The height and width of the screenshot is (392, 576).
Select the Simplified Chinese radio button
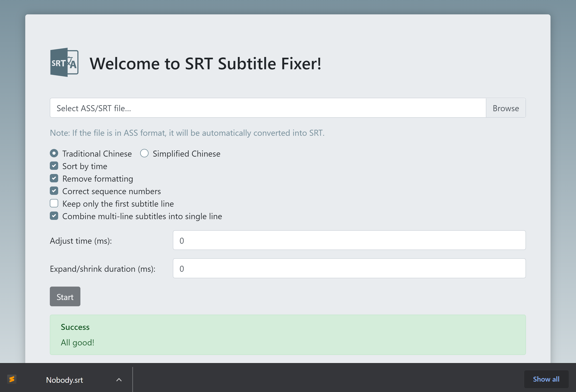[144, 153]
